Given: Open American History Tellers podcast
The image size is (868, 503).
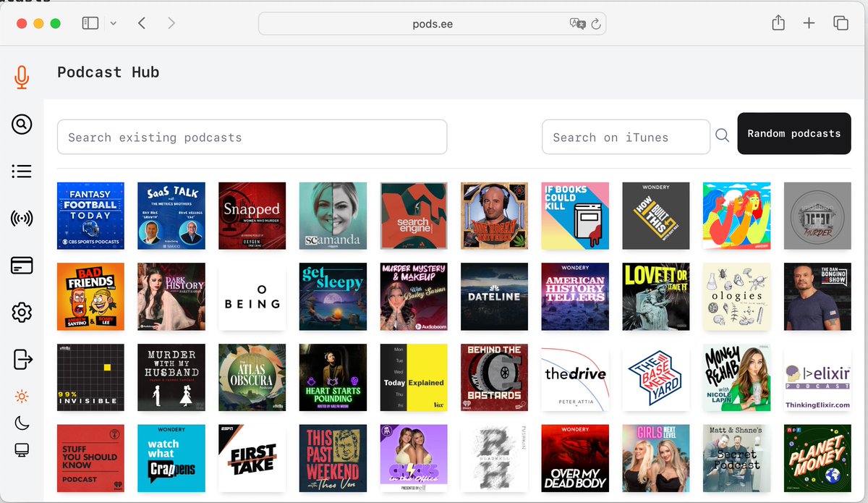Looking at the screenshot, I should click(x=575, y=297).
